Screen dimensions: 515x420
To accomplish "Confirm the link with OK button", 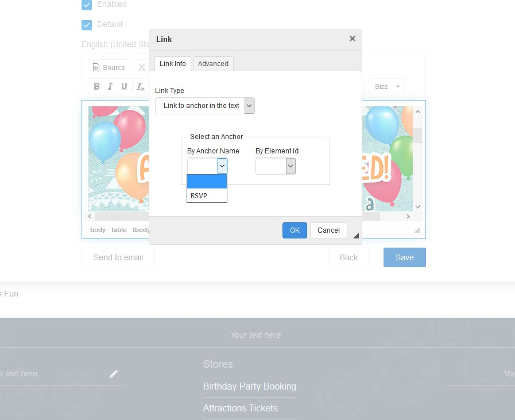I will click(x=295, y=230).
